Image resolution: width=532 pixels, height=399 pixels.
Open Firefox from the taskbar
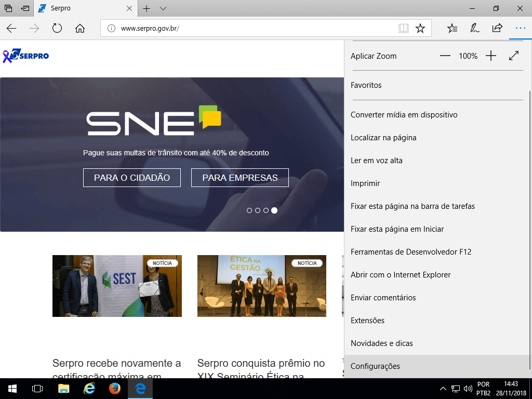click(115, 389)
